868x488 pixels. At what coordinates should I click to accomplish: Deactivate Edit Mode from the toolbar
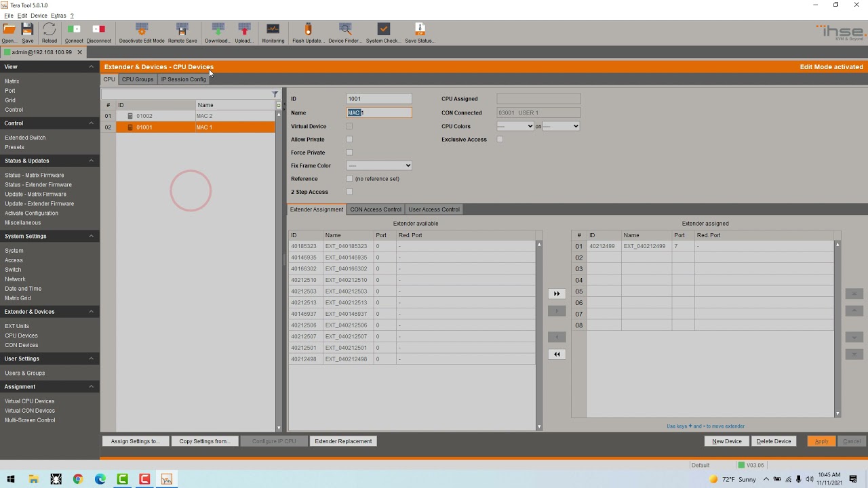coord(142,29)
